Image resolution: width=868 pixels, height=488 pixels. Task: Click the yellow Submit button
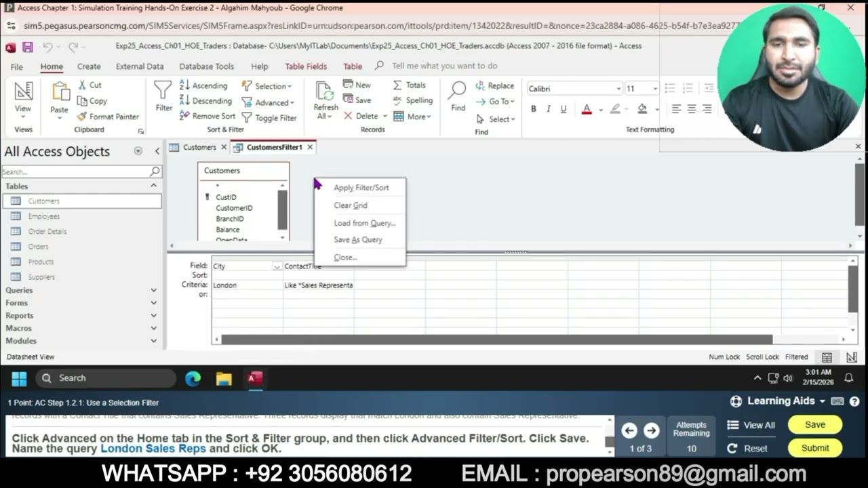point(815,448)
